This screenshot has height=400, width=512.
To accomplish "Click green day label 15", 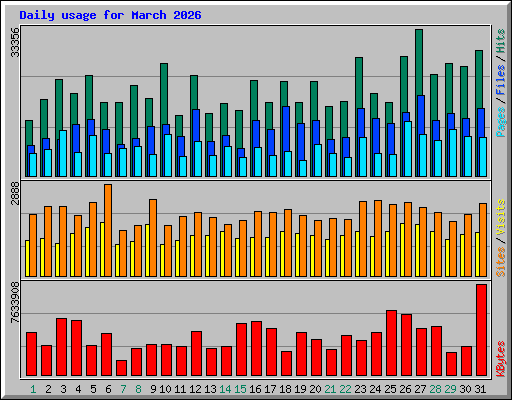I will [240, 389].
